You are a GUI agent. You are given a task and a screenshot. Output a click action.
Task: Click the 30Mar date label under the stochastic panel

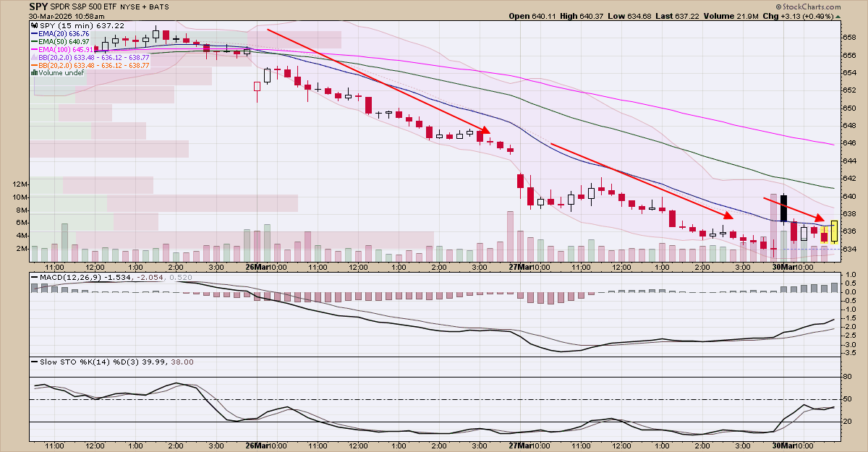point(783,447)
